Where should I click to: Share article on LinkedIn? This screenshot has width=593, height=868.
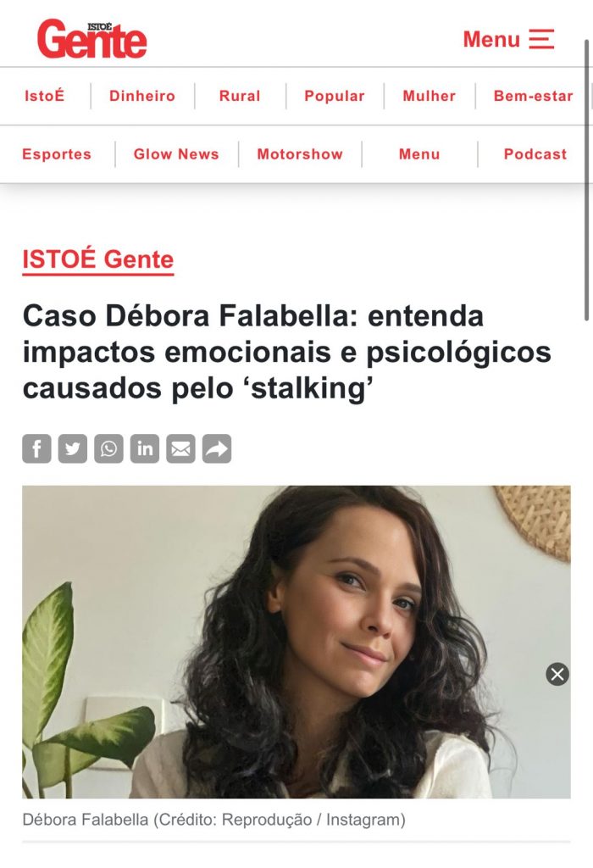click(144, 448)
